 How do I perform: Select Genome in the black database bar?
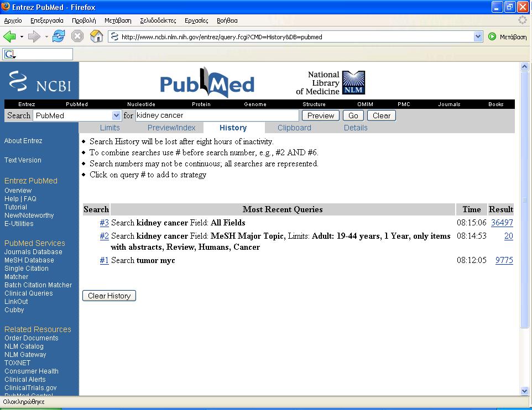click(x=255, y=104)
